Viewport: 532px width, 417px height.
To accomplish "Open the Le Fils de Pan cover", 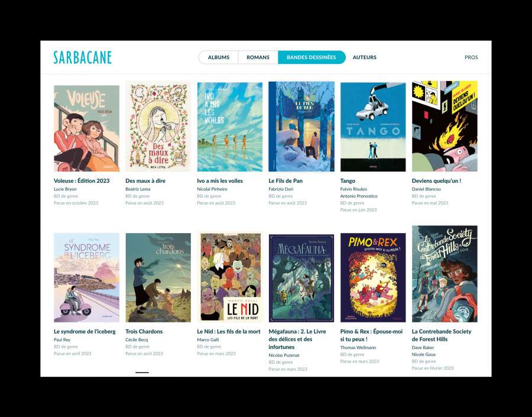I will pyautogui.click(x=301, y=127).
